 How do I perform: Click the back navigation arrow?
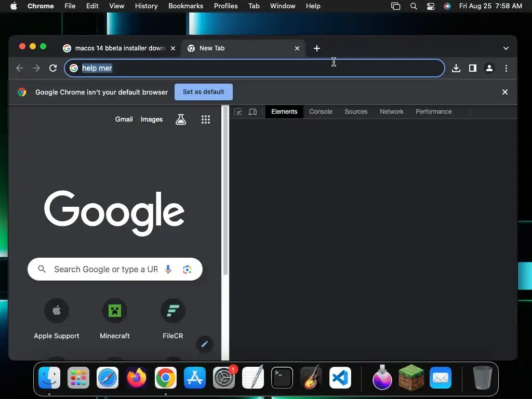pyautogui.click(x=20, y=68)
